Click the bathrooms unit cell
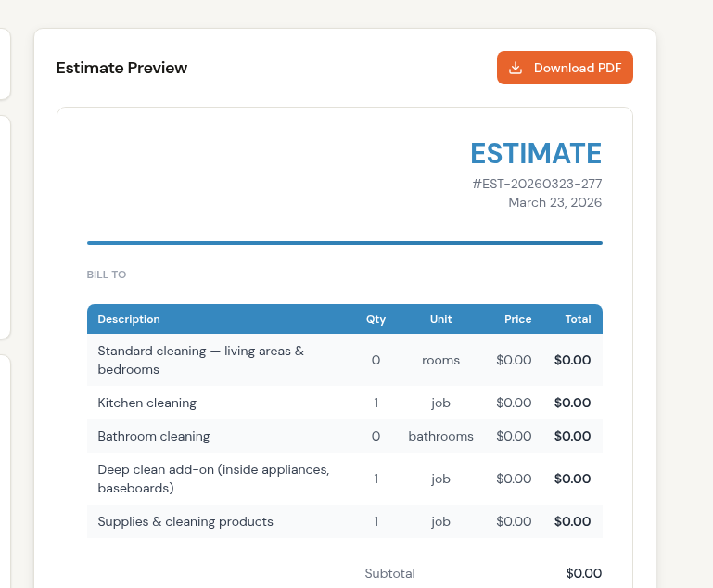 [x=440, y=436]
